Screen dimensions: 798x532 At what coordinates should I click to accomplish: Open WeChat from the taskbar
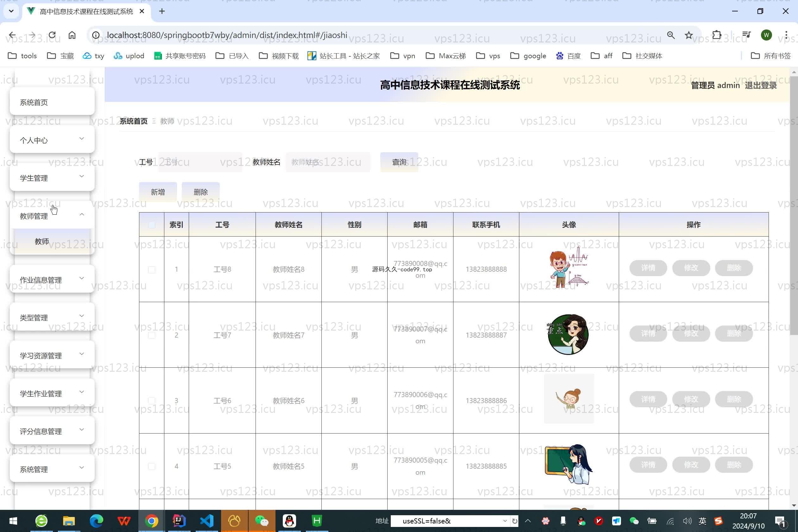pyautogui.click(x=262, y=521)
